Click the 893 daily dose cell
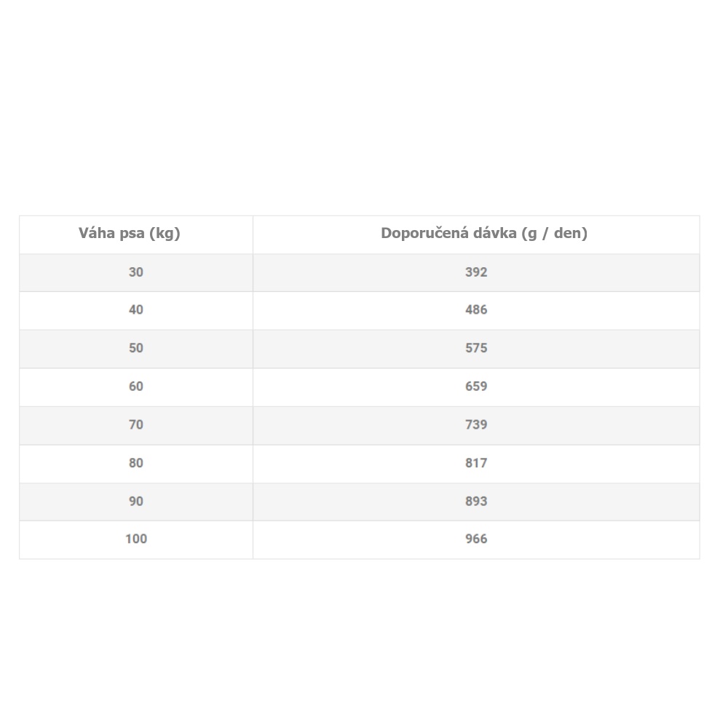This screenshot has width=728, height=728. [x=476, y=501]
